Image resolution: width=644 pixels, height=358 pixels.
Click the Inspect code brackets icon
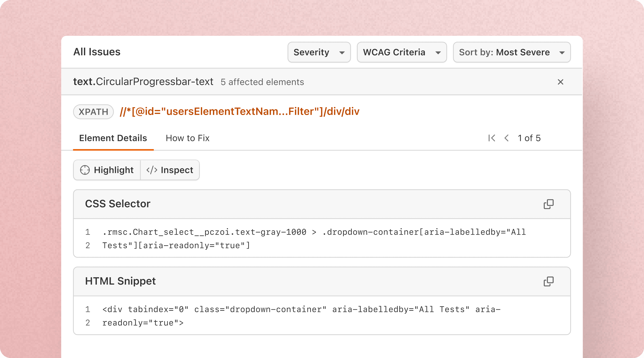click(152, 170)
